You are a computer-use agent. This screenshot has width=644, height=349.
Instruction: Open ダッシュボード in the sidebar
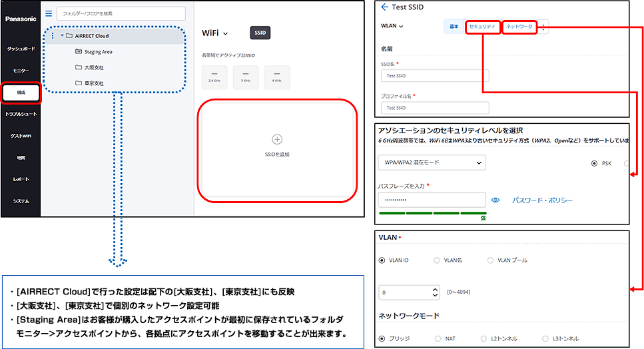click(x=21, y=49)
